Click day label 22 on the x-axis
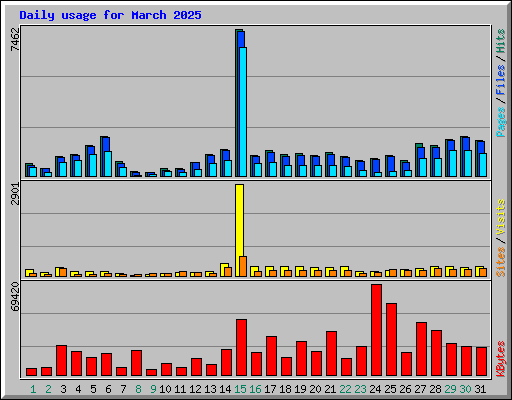Viewport: 512px width, 400px height. tap(345, 389)
